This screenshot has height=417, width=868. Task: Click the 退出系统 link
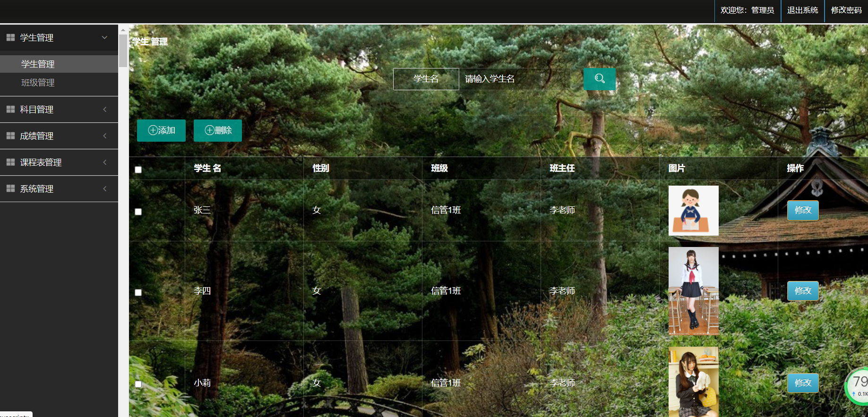[x=802, y=10]
